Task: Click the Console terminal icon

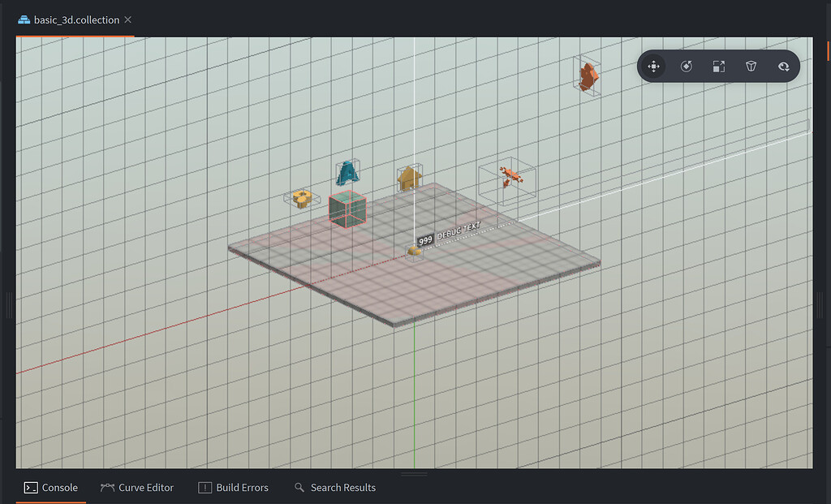Action: click(x=31, y=487)
